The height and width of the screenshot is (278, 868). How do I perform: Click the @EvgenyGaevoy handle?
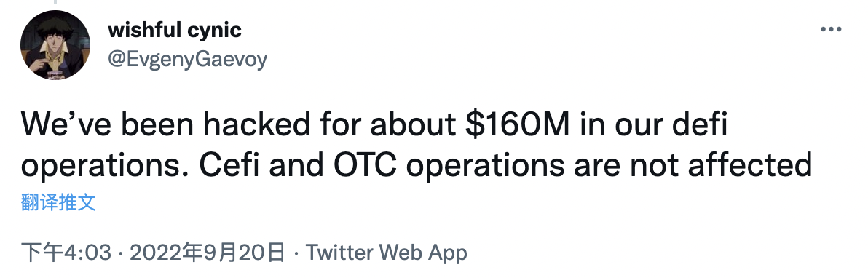click(x=188, y=58)
